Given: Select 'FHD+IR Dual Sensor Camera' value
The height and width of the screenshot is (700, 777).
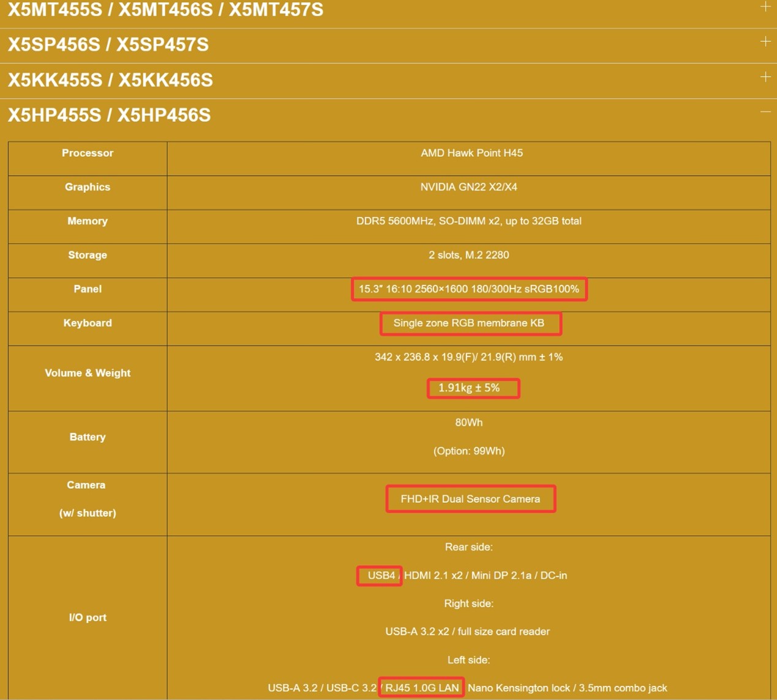Looking at the screenshot, I should [x=470, y=499].
